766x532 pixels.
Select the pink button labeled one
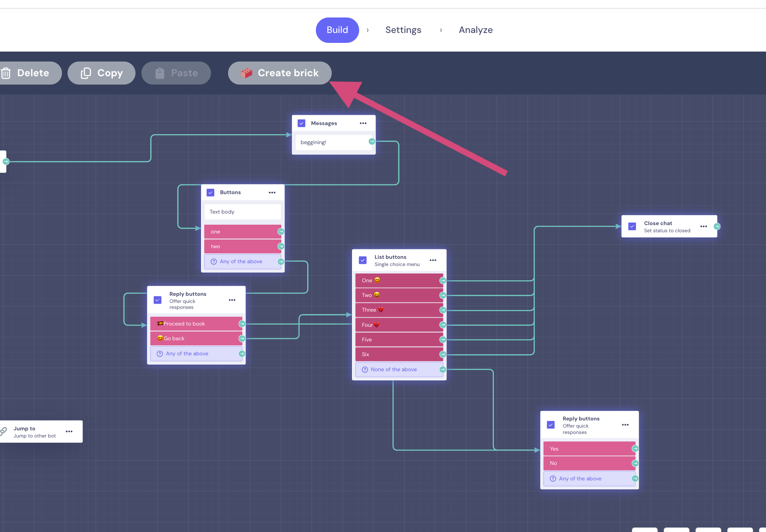[243, 232]
